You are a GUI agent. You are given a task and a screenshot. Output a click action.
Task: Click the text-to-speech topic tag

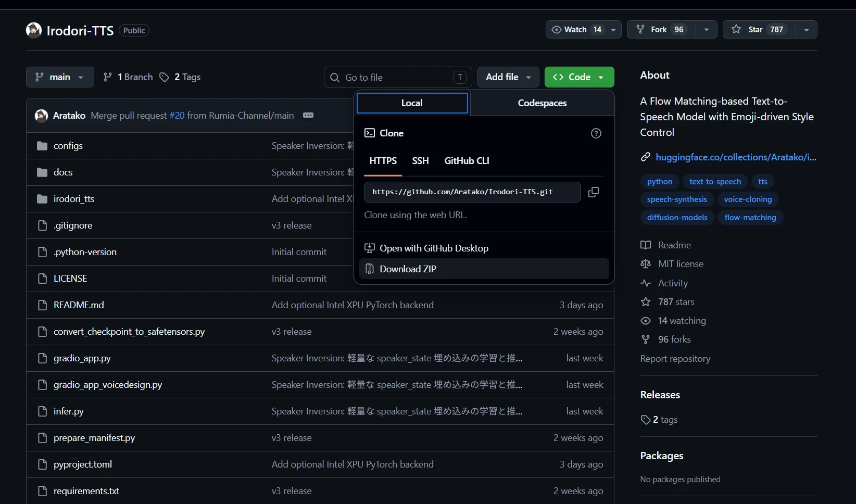click(715, 182)
